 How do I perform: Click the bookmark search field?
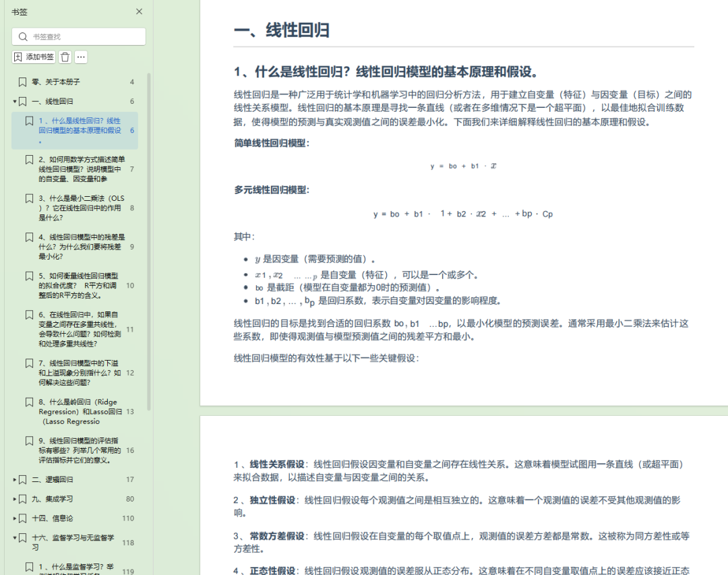coord(79,36)
